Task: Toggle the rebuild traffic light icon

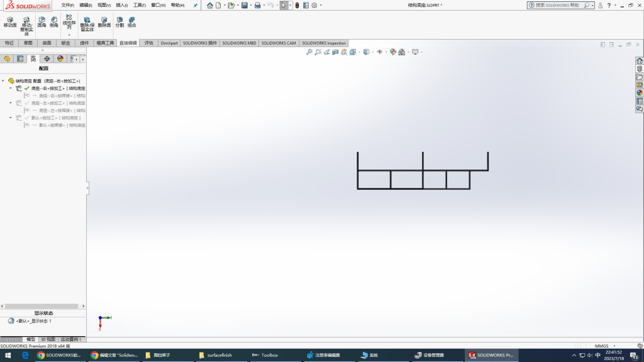Action: [297, 5]
